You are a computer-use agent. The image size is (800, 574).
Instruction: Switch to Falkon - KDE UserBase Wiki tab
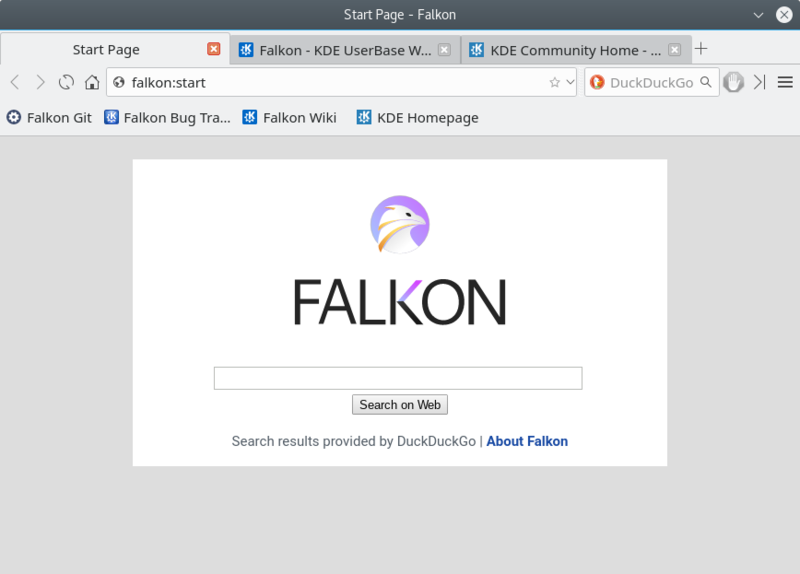(345, 50)
